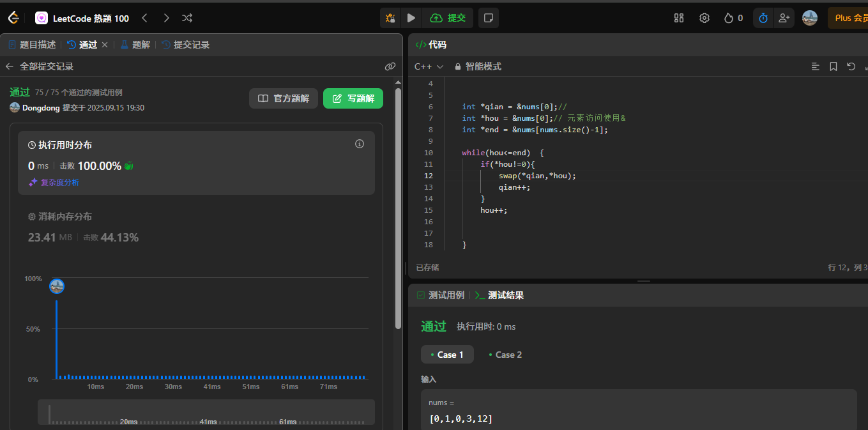The width and height of the screenshot is (868, 430).
Task: Select Case 1 result
Action: click(447, 355)
